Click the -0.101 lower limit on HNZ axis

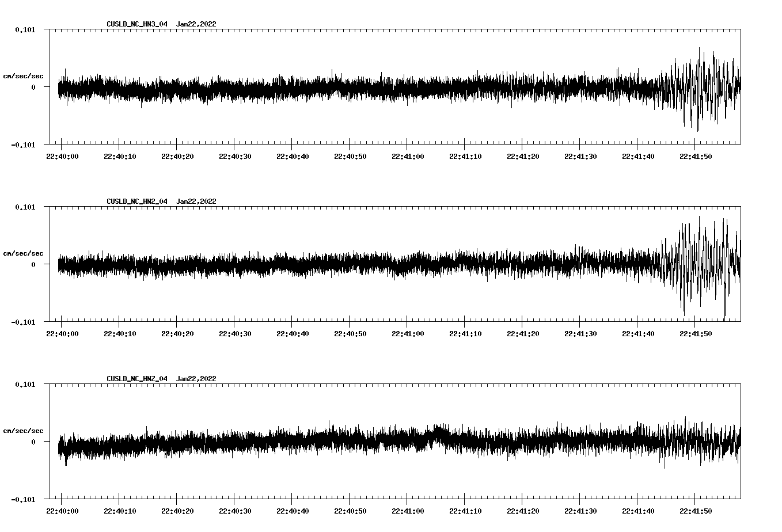coord(23,499)
